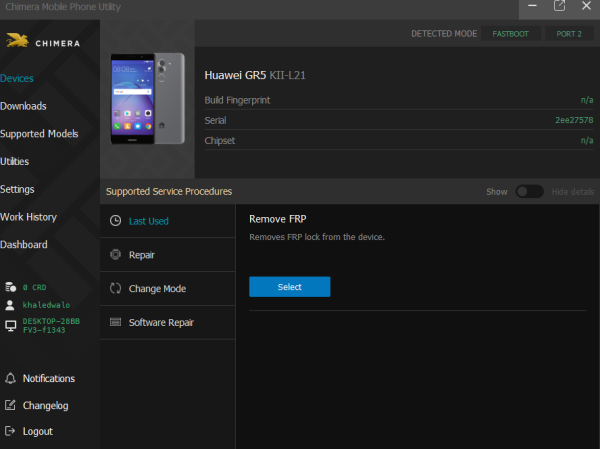Minimize the Chimera window

click(x=532, y=6)
